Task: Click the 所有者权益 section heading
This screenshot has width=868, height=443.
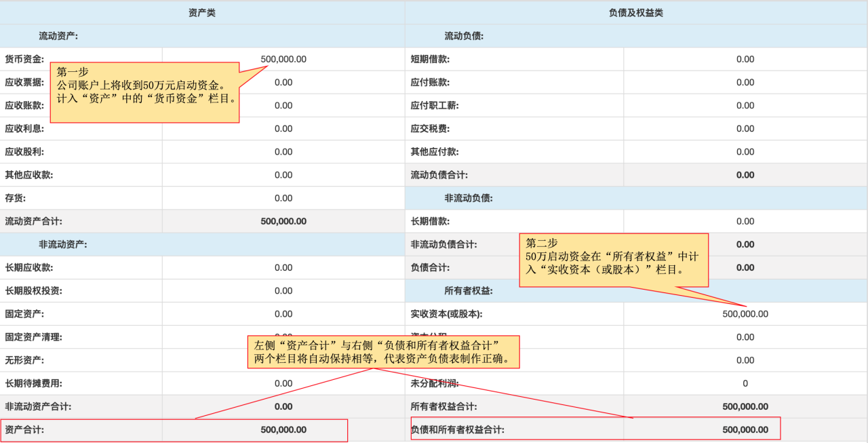Action: (468, 291)
